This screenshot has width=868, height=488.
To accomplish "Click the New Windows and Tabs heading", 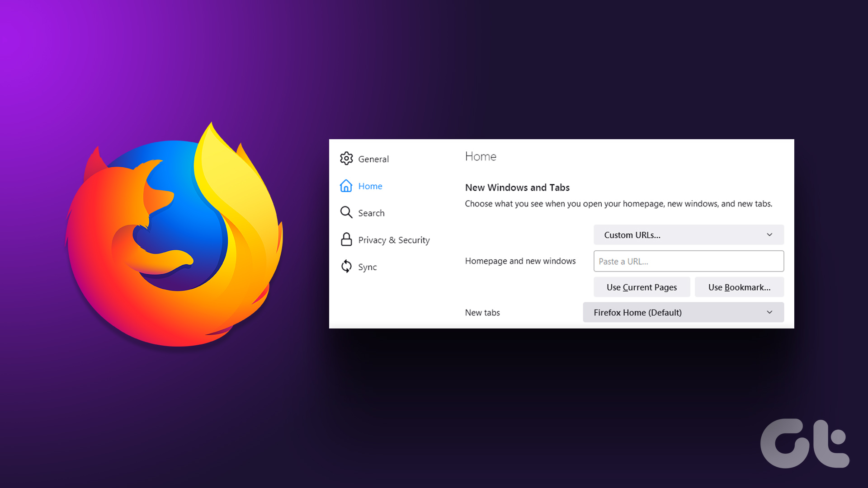I will point(517,188).
